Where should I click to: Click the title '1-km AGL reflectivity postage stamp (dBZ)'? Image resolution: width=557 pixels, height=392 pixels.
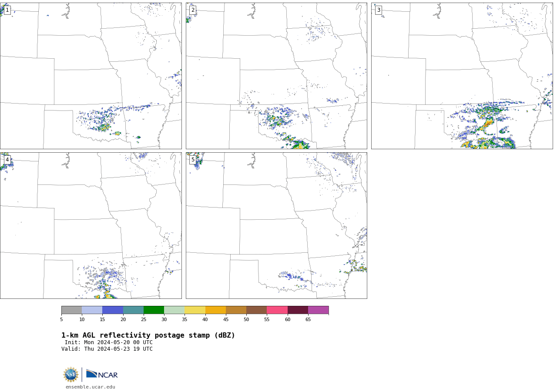pos(148,335)
